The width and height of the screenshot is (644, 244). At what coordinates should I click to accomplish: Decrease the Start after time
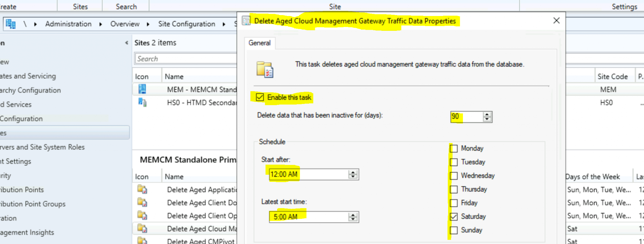pos(353,176)
